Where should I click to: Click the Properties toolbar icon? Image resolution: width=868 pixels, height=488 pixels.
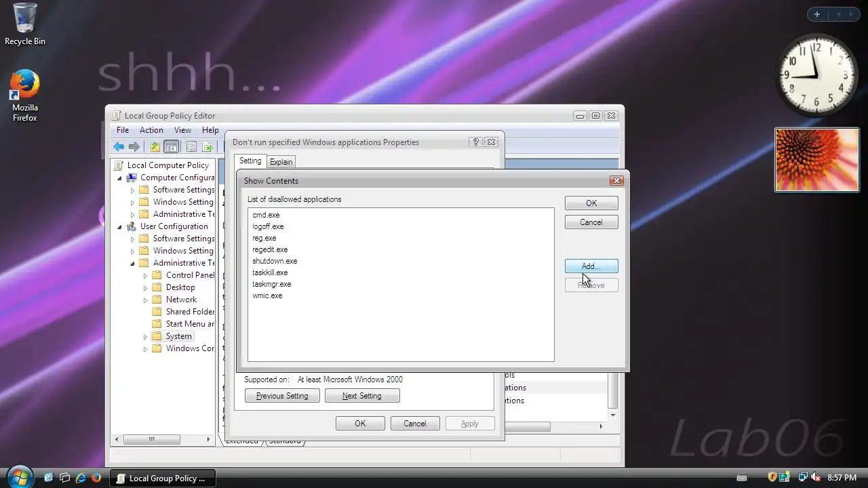tap(191, 147)
